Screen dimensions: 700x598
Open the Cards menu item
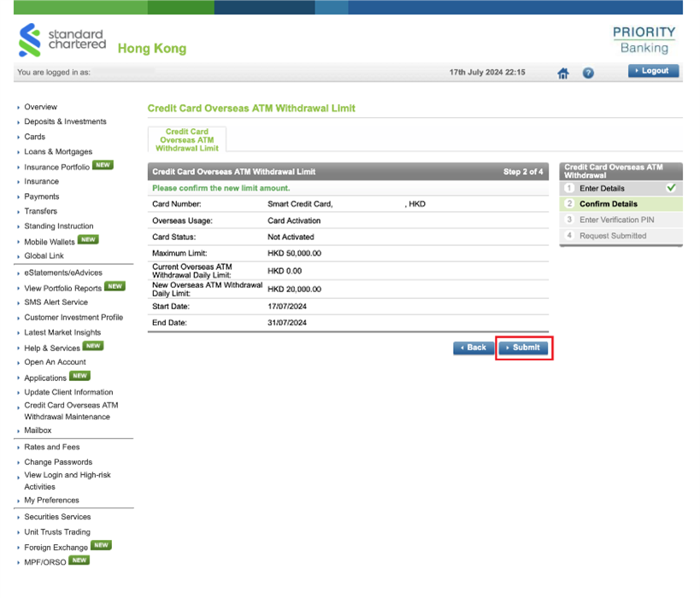pyautogui.click(x=34, y=137)
